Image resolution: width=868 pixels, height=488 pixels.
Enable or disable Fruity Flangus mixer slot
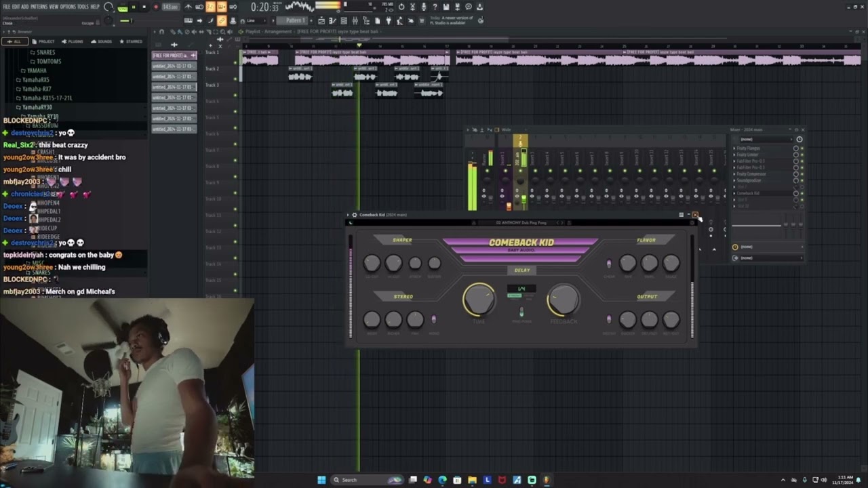(x=802, y=148)
